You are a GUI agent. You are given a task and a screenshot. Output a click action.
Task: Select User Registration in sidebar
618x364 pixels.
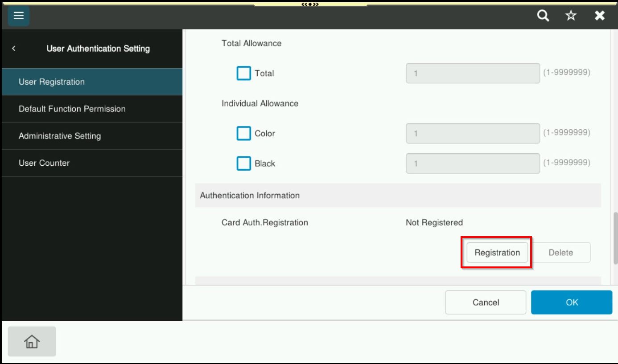pyautogui.click(x=92, y=82)
